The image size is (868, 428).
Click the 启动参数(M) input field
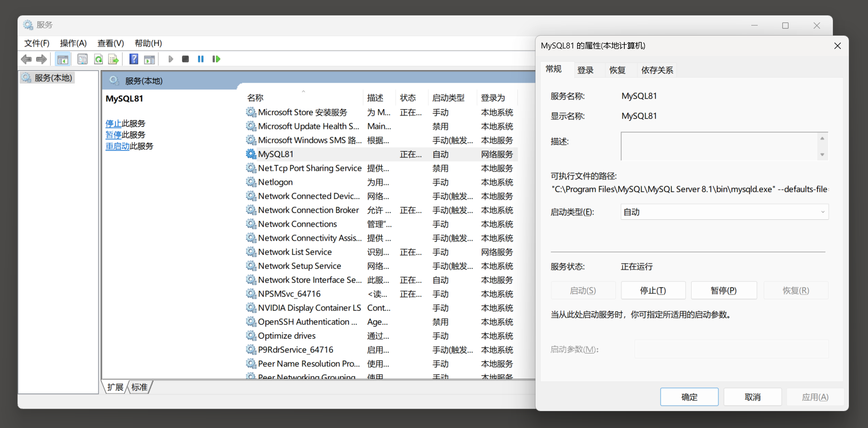coord(732,349)
